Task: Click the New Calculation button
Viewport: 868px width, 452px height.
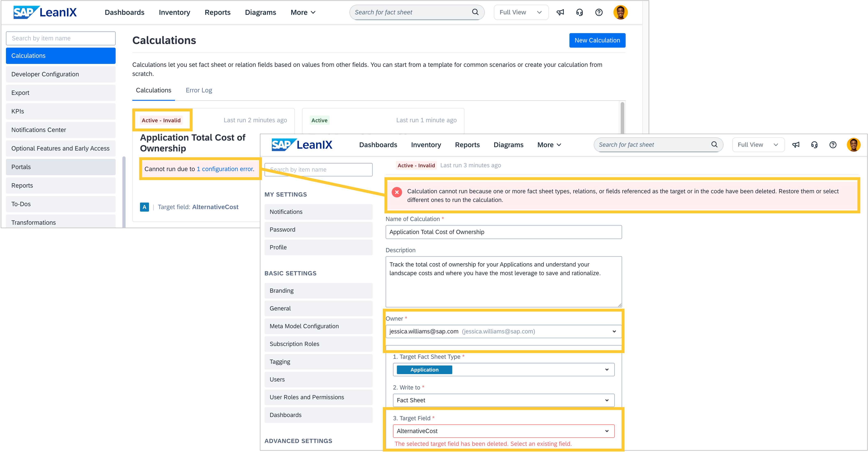Action: point(597,40)
